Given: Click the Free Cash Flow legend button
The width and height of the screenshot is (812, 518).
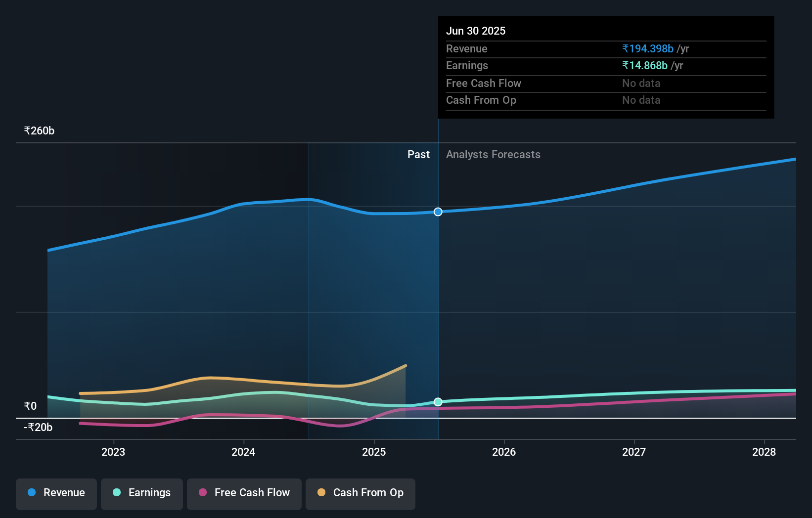Looking at the screenshot, I should (244, 493).
